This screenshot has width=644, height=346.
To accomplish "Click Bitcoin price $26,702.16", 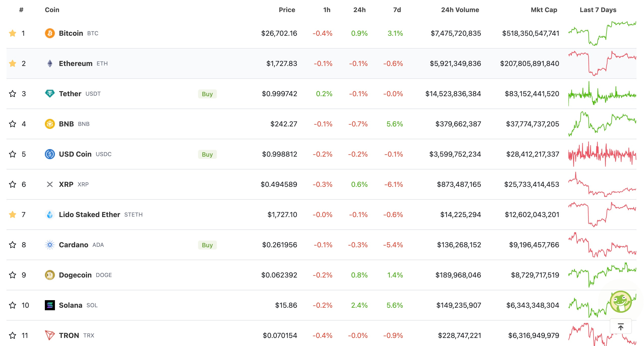I will point(279,33).
